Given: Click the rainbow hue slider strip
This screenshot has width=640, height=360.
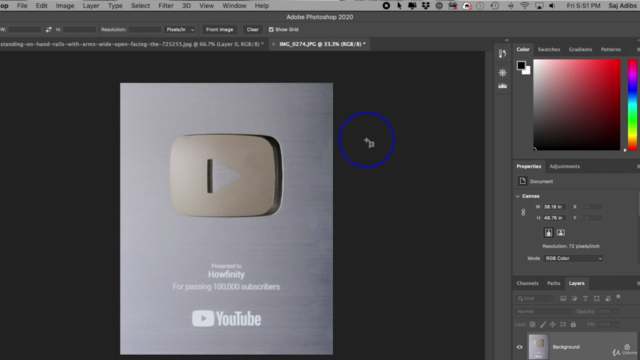Looking at the screenshot, I should pos(632,105).
